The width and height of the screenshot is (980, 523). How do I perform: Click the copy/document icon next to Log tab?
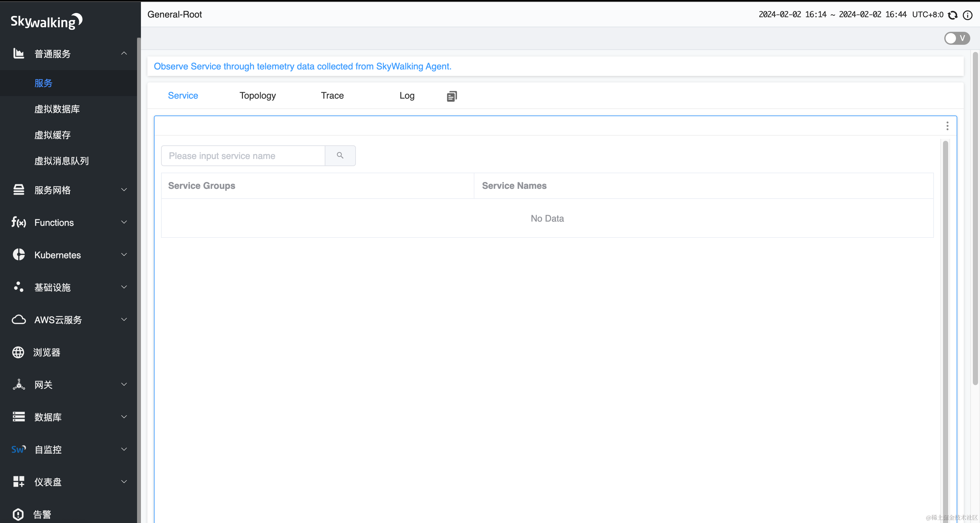(452, 96)
